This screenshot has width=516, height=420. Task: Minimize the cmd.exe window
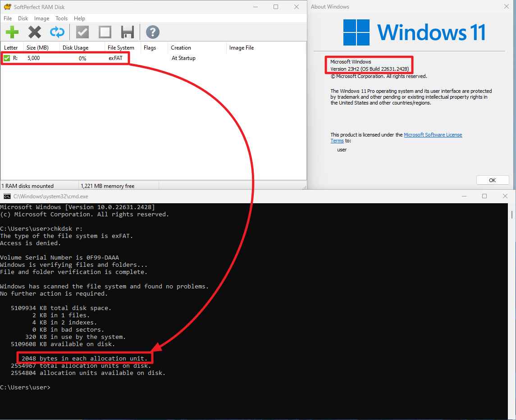(x=464, y=196)
